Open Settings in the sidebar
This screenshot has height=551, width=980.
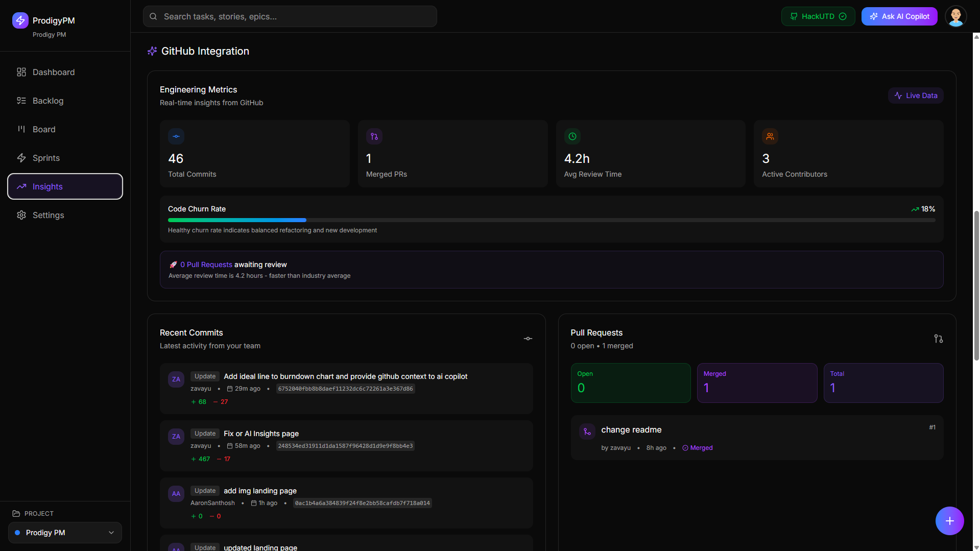click(65, 215)
